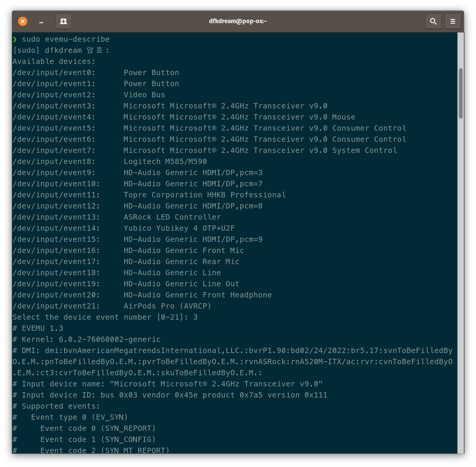The image size is (476, 467).
Task: Click the title dfkdream@pop-os:~
Action: [238, 21]
